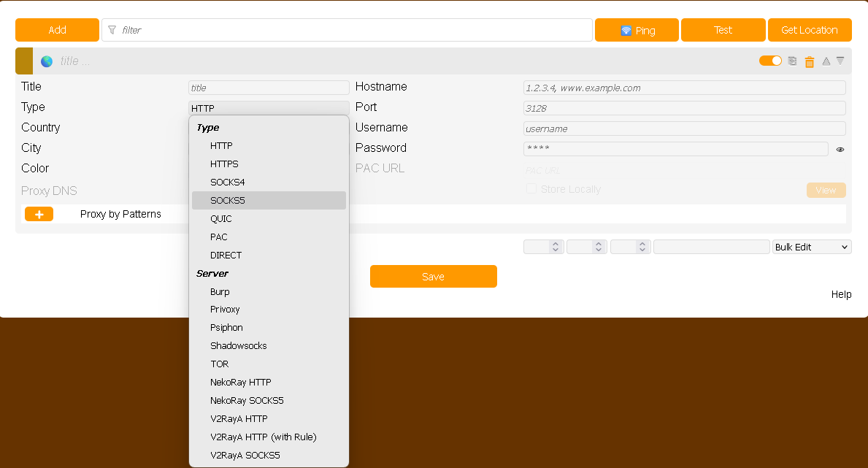Toggle the proxy active switch

coord(770,61)
